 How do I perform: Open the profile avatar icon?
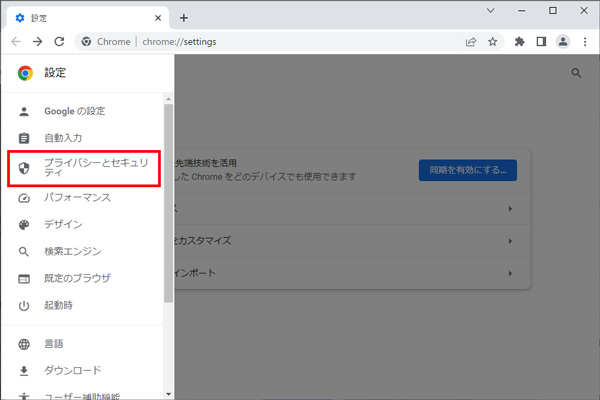point(563,42)
